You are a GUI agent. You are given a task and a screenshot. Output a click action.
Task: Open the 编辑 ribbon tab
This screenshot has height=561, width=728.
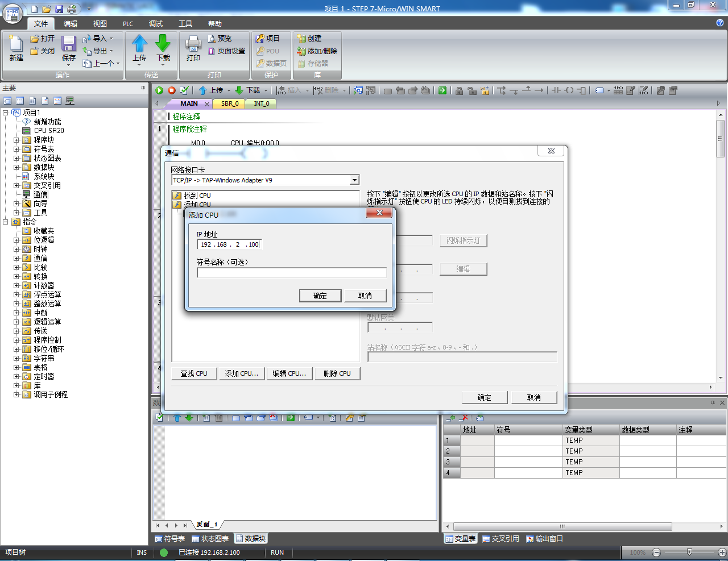click(x=71, y=23)
